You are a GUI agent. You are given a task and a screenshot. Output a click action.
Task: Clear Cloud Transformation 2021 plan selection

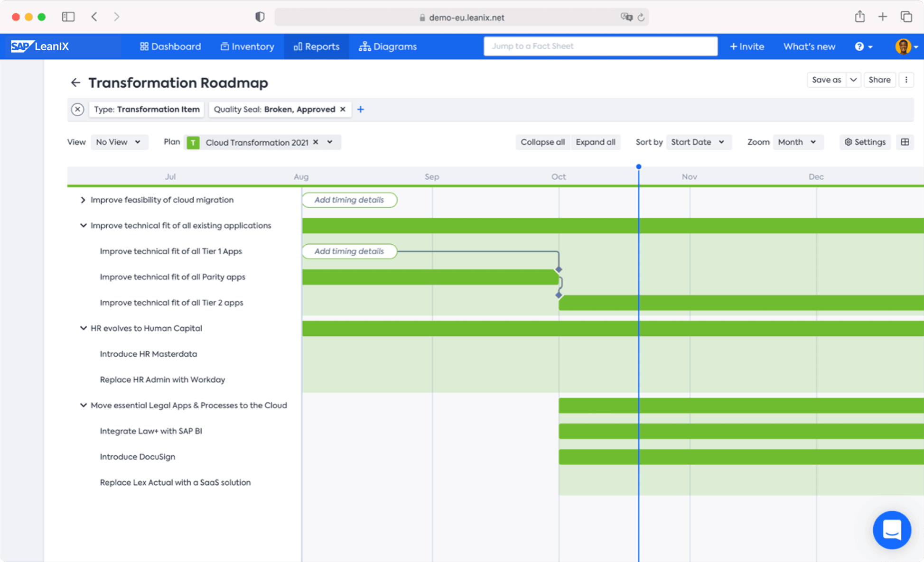click(x=316, y=142)
